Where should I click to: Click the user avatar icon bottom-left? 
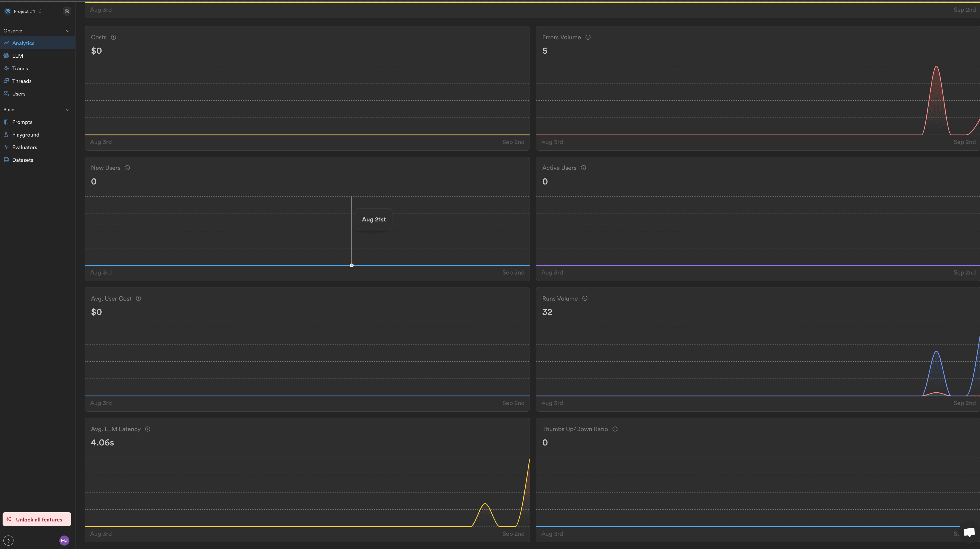(65, 540)
